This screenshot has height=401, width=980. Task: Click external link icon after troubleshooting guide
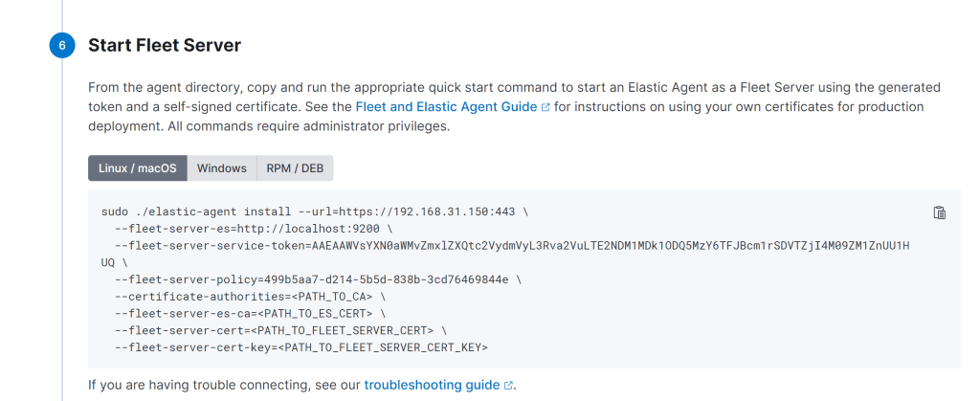click(x=508, y=386)
